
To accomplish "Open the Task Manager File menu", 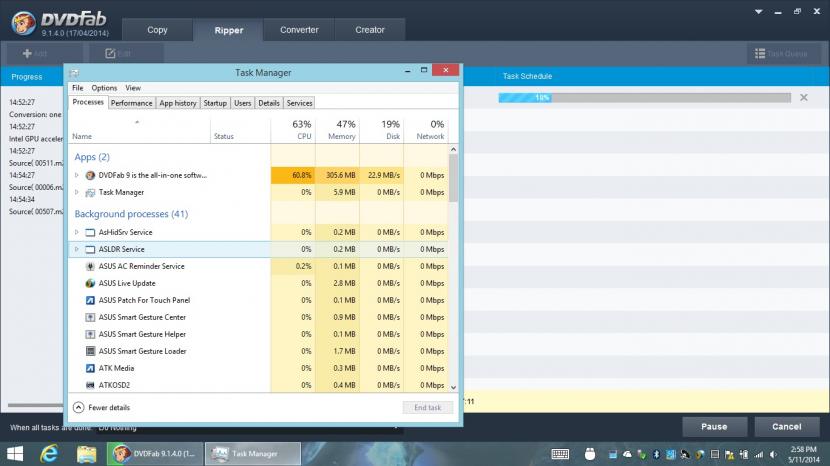I will (x=78, y=88).
